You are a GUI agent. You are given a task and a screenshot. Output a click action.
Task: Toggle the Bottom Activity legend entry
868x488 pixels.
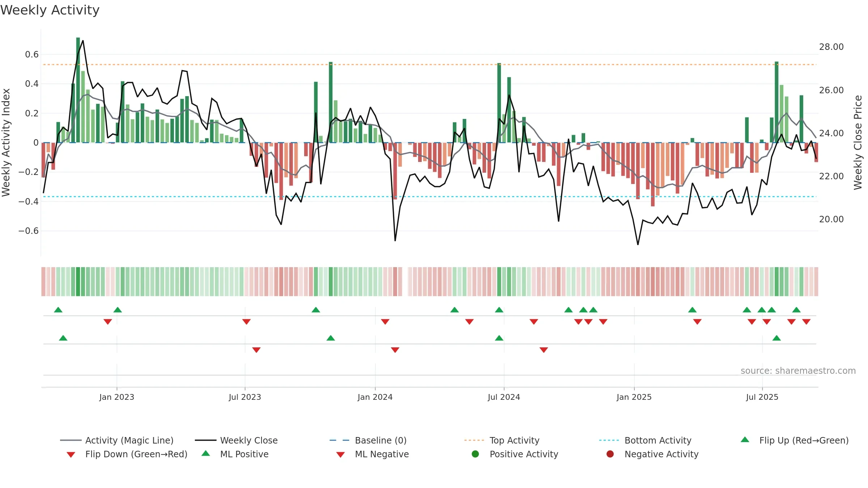645,440
